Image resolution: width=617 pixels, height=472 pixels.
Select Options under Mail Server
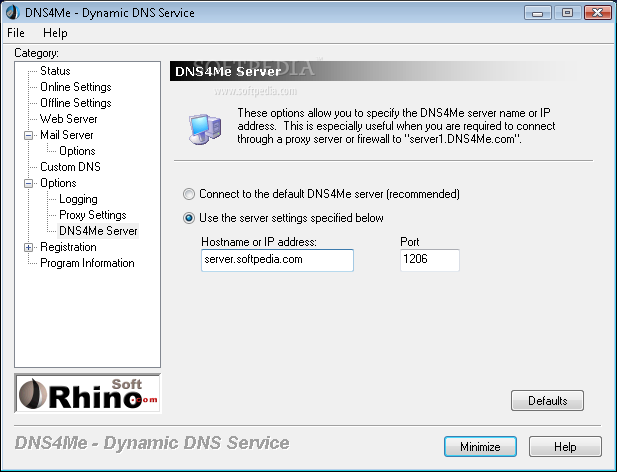click(x=77, y=151)
